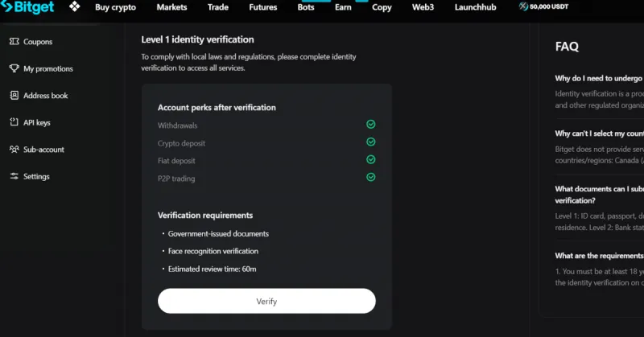Open the Markets menu item
This screenshot has height=337, width=644.
tap(171, 7)
